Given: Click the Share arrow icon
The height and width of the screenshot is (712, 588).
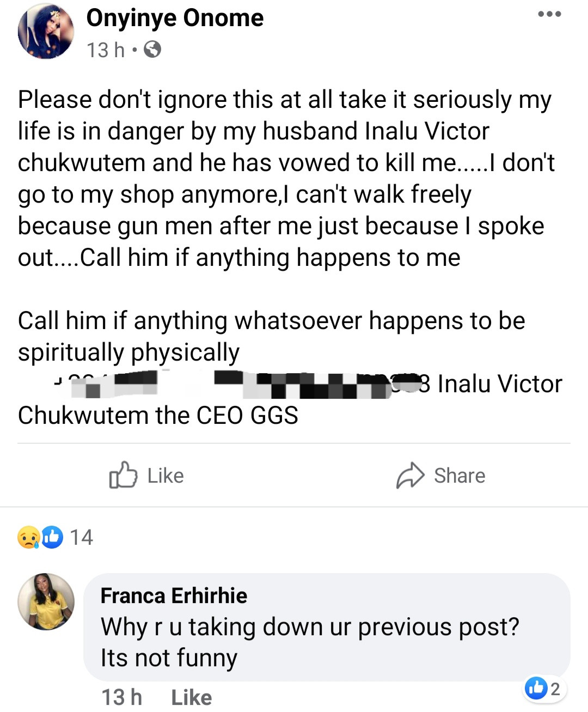Looking at the screenshot, I should pos(410,476).
